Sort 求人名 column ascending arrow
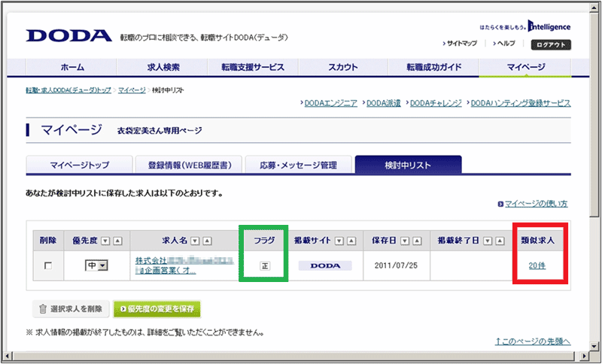This screenshot has width=602, height=364. pyautogui.click(x=206, y=241)
